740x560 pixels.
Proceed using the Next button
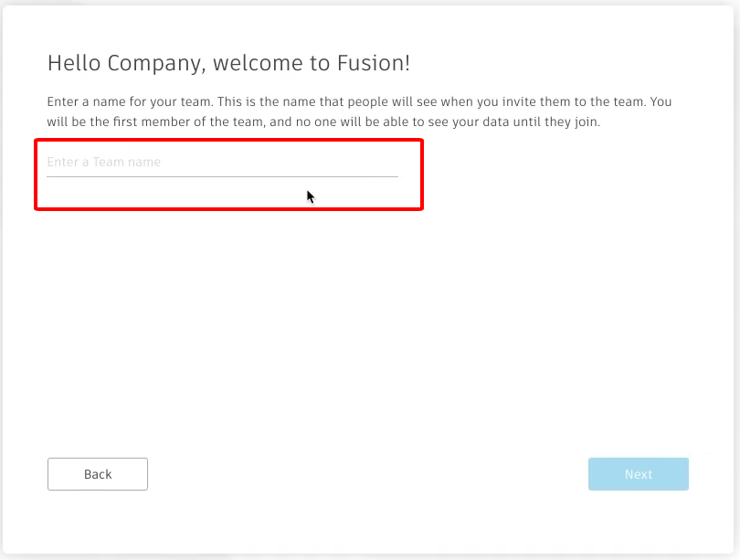pos(638,474)
